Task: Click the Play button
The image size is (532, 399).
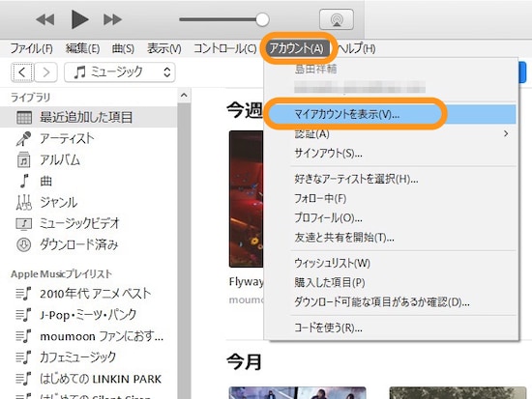Action: click(x=79, y=19)
